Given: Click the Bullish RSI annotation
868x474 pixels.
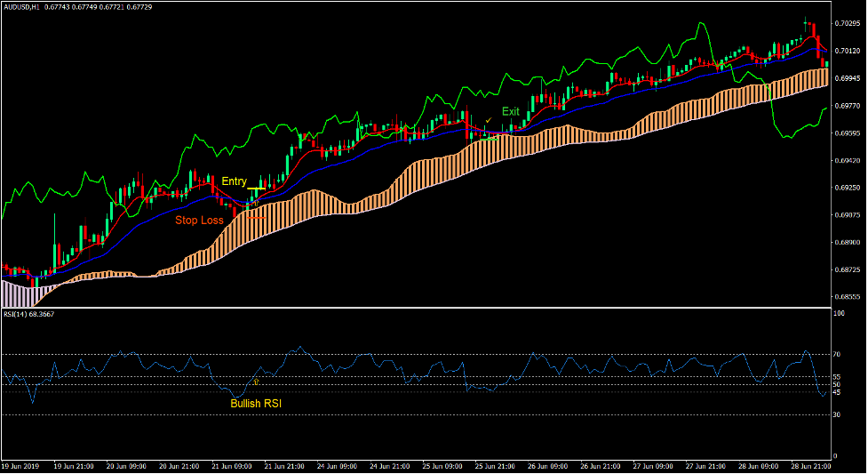Looking at the screenshot, I should pyautogui.click(x=257, y=404).
